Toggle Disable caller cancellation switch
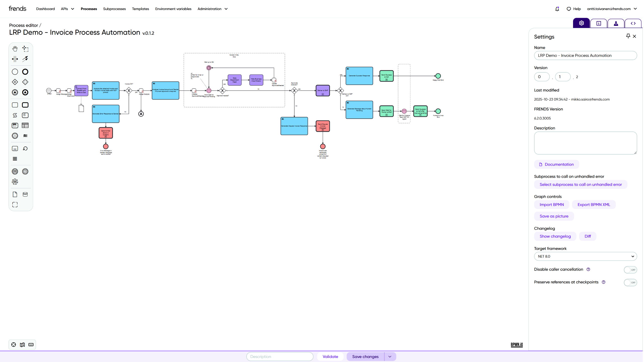644x362 pixels. coord(630,270)
